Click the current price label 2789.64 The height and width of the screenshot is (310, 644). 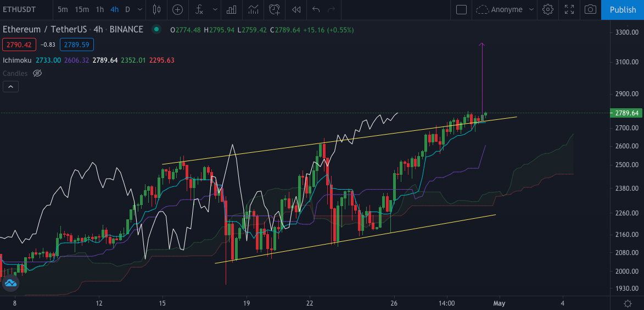[626, 113]
